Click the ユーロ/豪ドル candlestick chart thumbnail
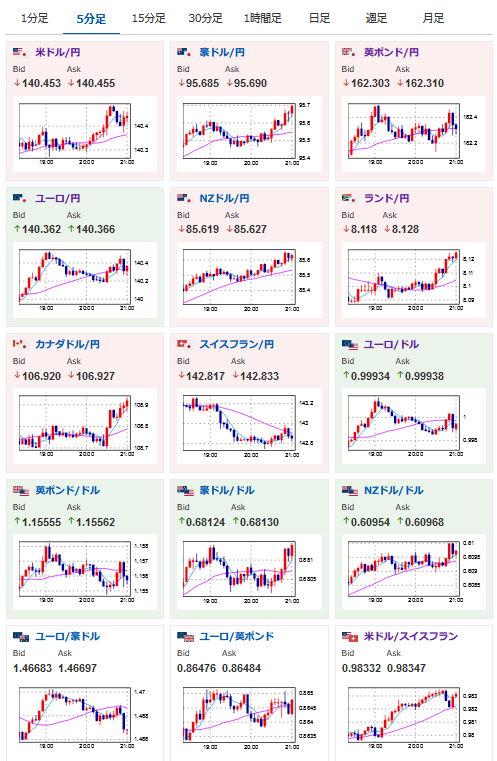497x761 pixels. [85, 718]
